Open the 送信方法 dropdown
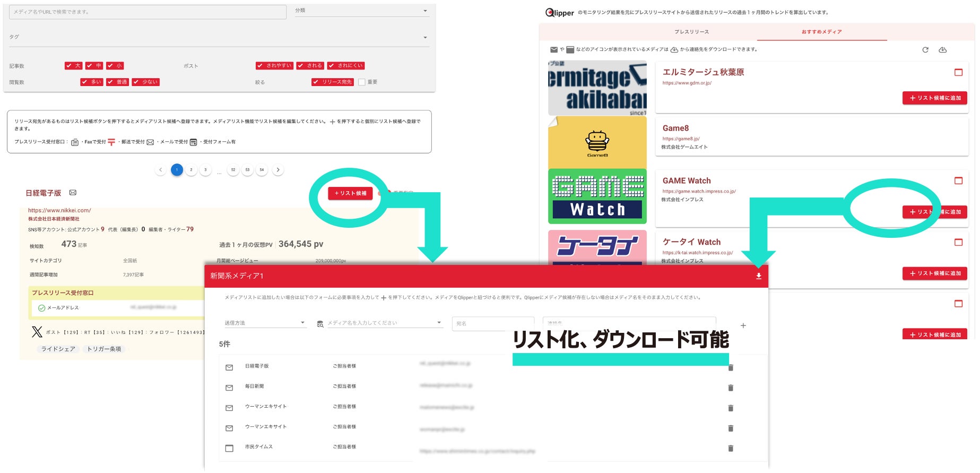This screenshot has height=473, width=980. (265, 323)
